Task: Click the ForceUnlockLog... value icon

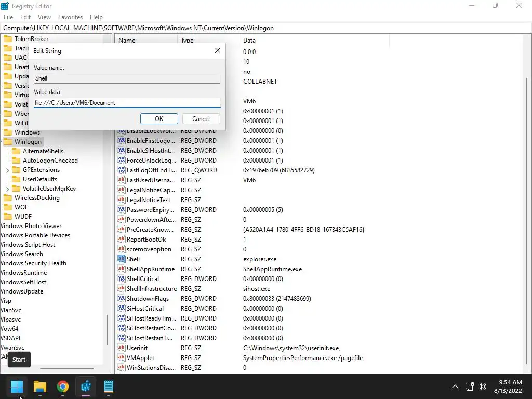Action: coord(121,160)
